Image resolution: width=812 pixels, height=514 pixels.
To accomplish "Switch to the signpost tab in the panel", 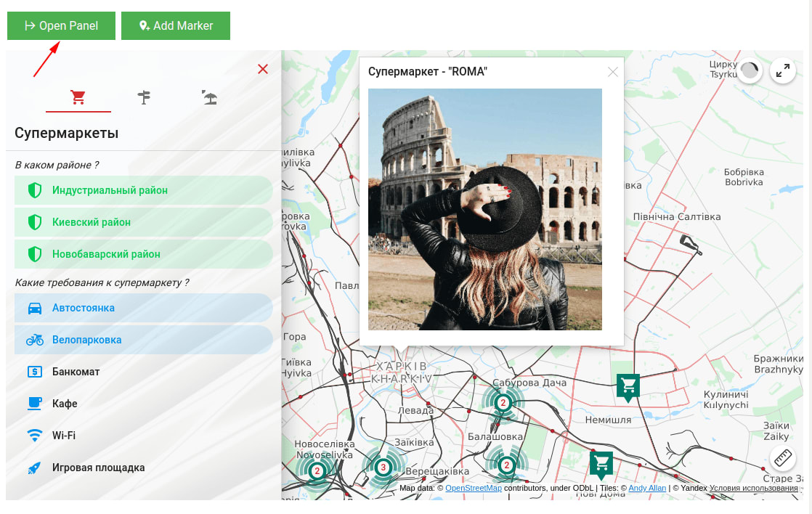I will point(143,96).
